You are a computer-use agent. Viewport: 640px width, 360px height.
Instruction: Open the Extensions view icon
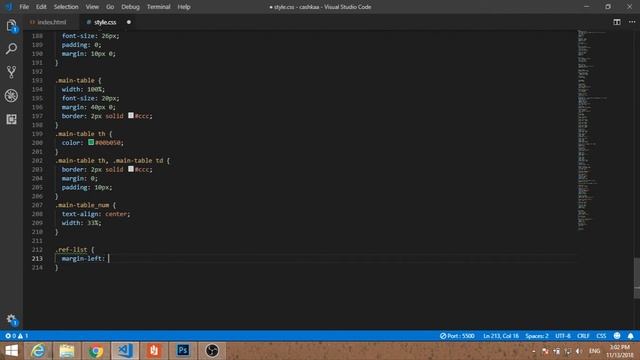(11, 119)
